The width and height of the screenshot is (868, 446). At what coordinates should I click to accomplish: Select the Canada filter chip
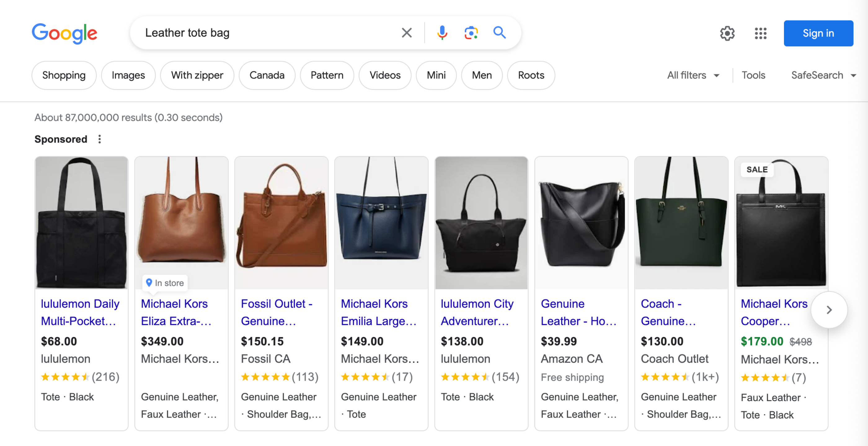point(267,75)
